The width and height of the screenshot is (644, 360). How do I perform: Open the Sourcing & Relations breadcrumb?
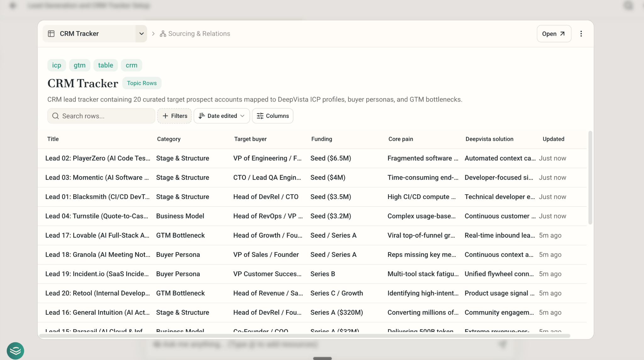coord(195,34)
